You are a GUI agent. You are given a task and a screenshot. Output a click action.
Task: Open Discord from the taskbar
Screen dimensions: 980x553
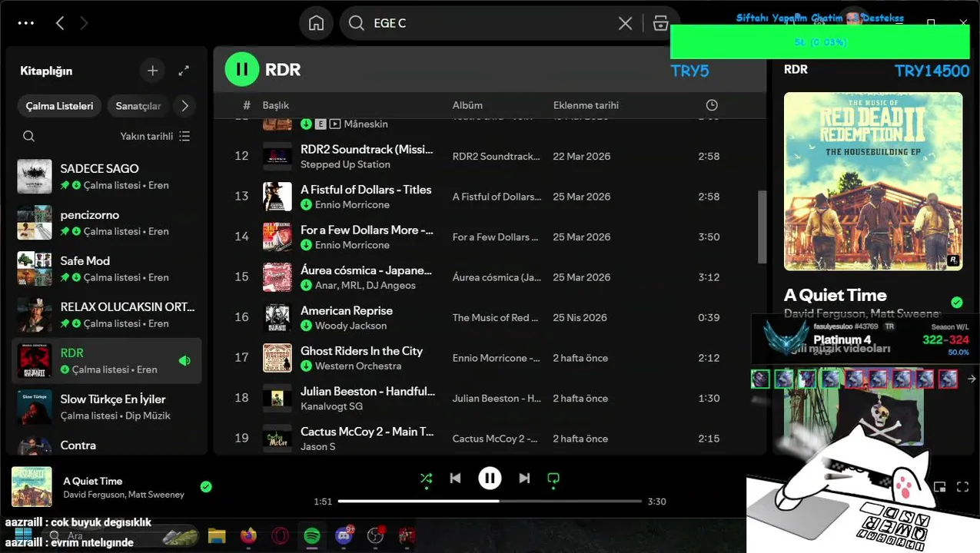(x=344, y=535)
